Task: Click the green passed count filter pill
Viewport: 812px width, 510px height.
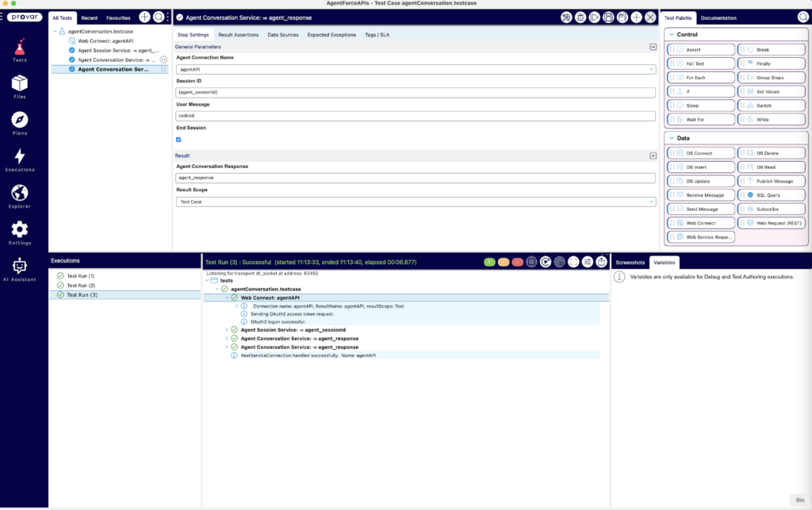Action: pos(489,262)
